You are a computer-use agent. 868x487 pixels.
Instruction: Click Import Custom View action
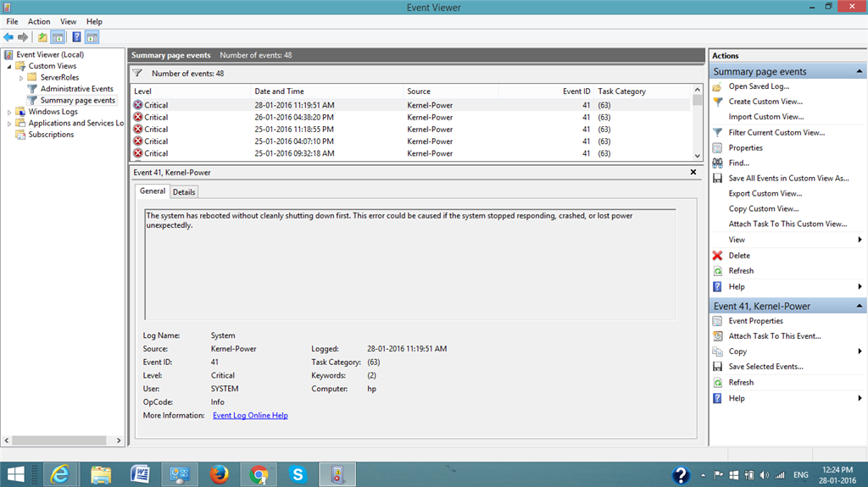[x=766, y=117]
